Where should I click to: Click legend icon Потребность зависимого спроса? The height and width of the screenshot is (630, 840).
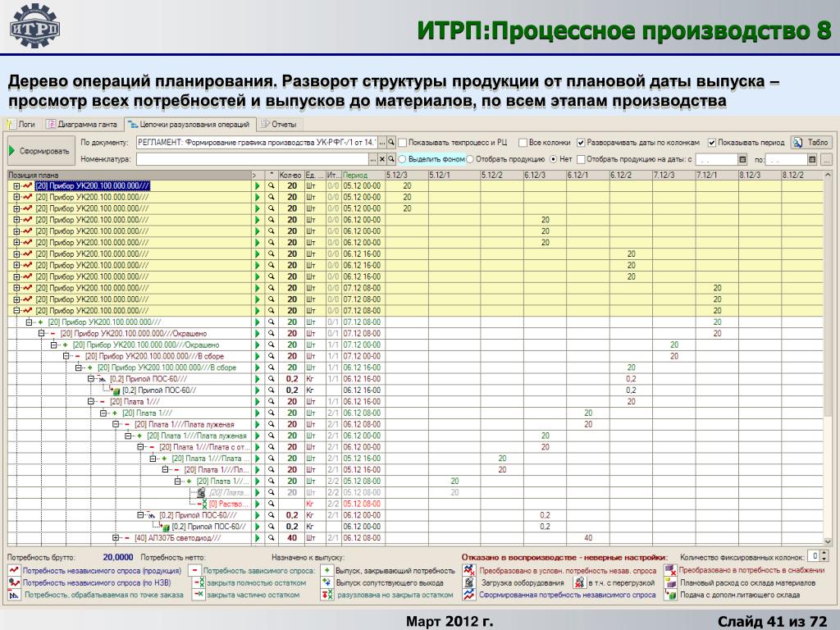pos(195,571)
